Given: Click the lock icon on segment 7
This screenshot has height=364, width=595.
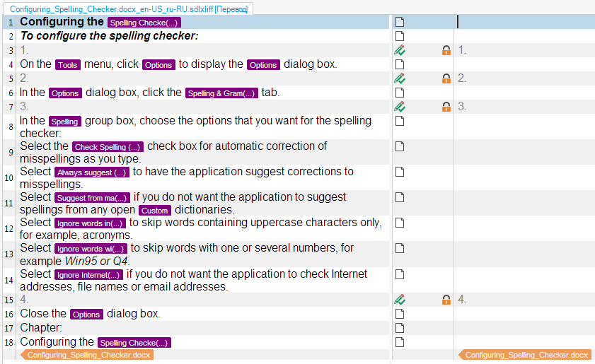Looking at the screenshot, I should tap(446, 107).
